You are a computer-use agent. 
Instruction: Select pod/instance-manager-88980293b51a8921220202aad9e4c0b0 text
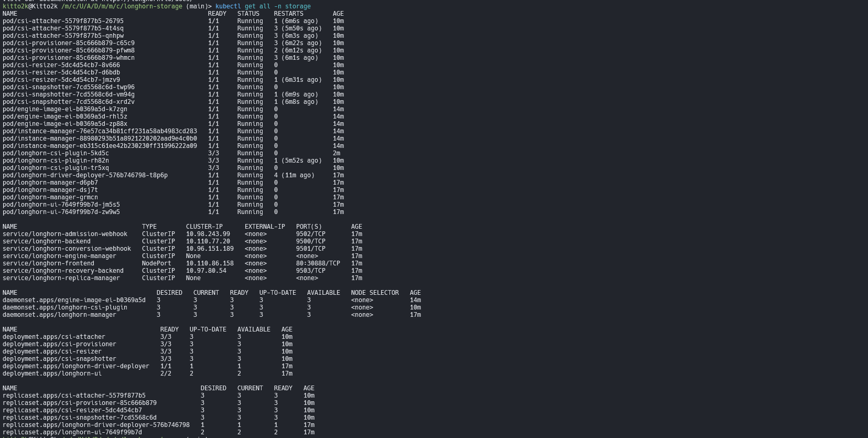pyautogui.click(x=100, y=138)
